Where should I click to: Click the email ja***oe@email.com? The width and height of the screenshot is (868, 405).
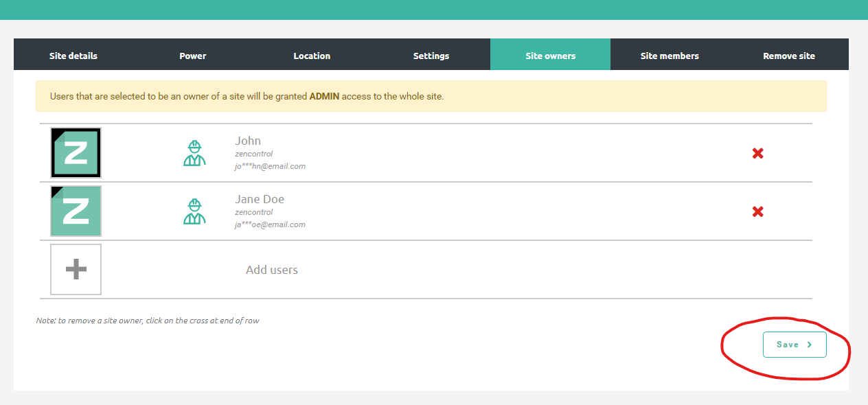click(270, 224)
